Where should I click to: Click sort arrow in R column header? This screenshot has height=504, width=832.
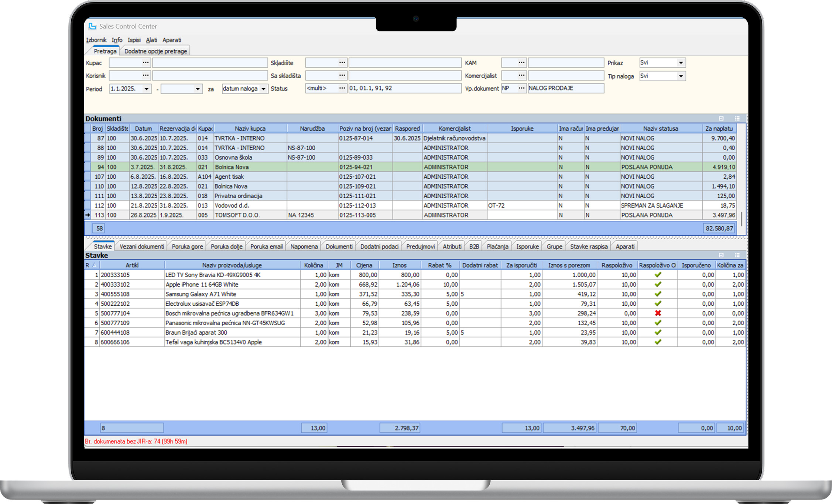point(95,265)
